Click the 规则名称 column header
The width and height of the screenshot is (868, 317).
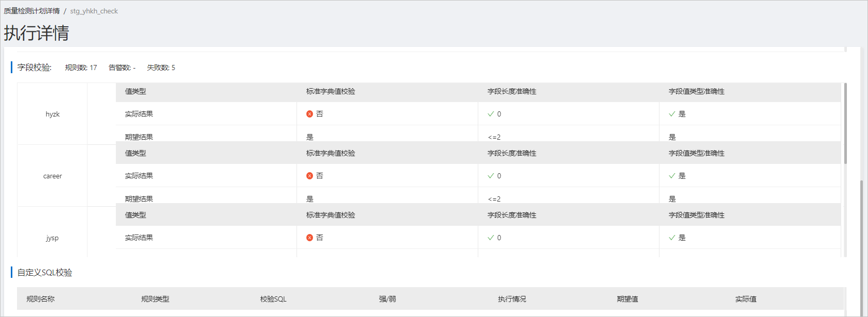tap(41, 299)
